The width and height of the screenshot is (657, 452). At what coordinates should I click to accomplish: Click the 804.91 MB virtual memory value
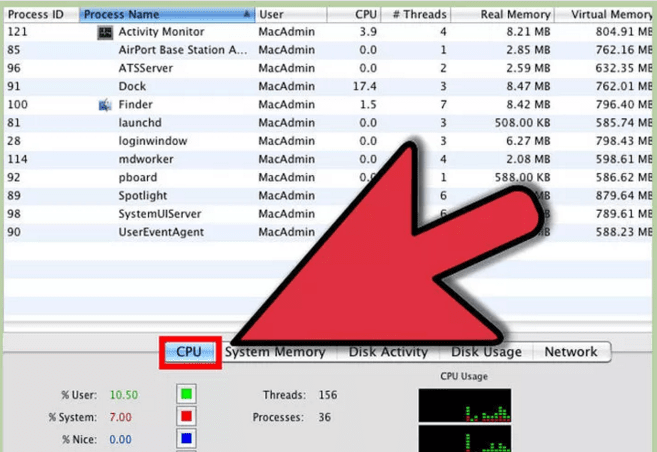pos(624,32)
